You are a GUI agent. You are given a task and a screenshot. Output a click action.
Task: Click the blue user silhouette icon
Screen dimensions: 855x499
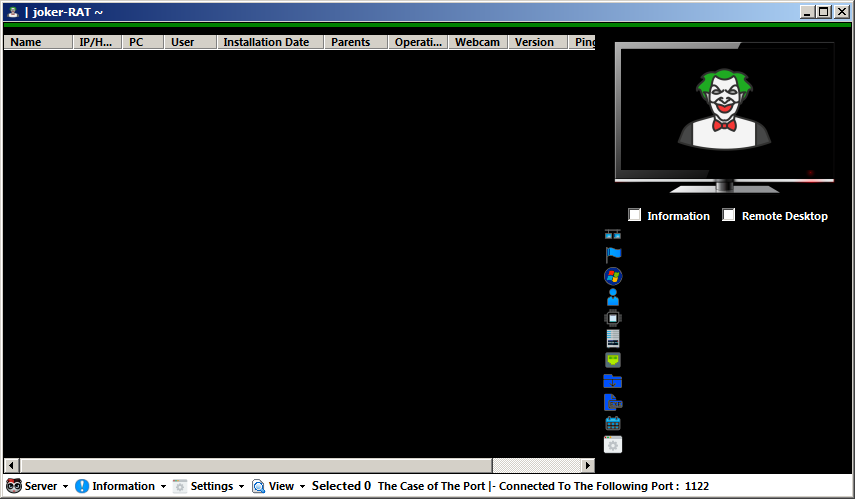tap(613, 297)
